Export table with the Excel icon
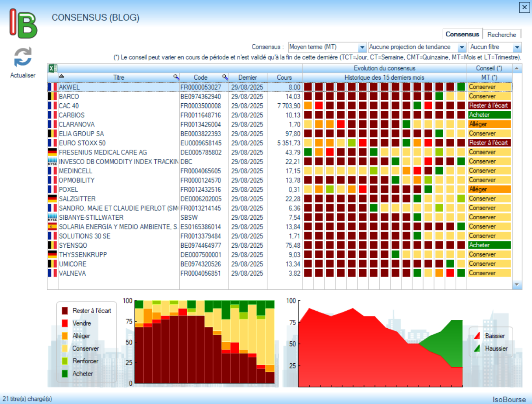 (x=52, y=68)
